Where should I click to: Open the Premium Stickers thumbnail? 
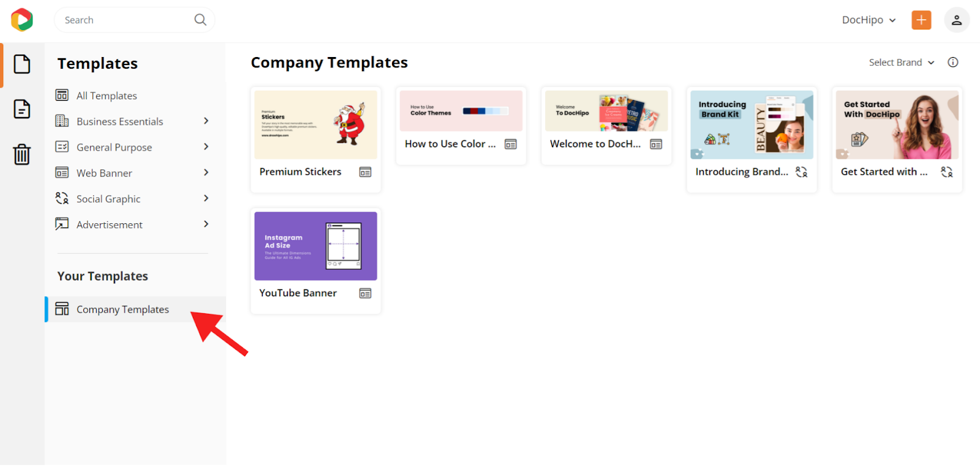click(x=315, y=125)
